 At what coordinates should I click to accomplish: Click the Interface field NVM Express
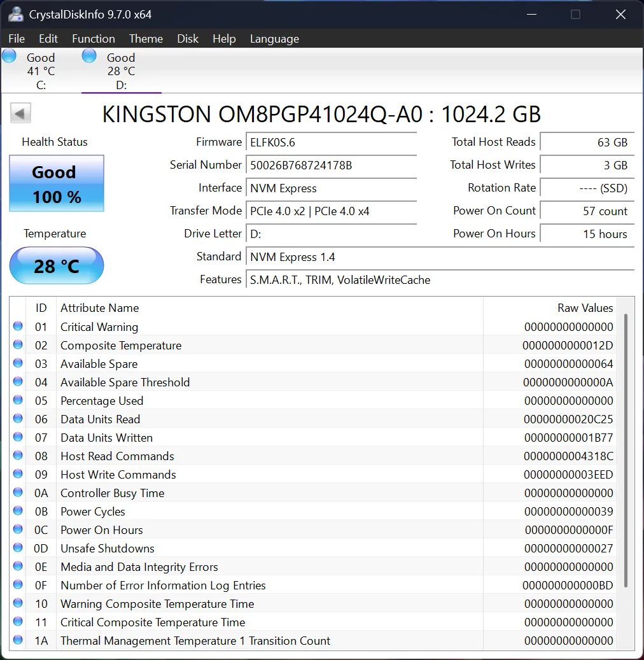tap(331, 188)
